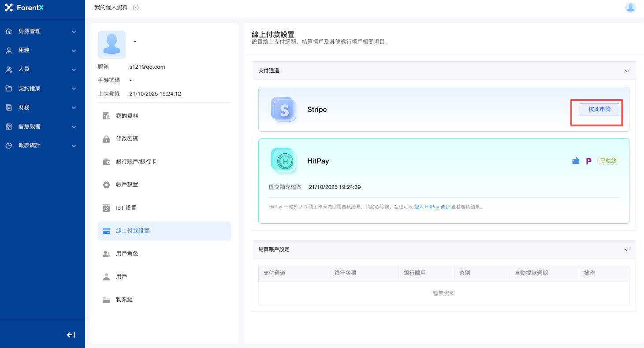The image size is (644, 348).
Task: Open the 登入 HitPay 後台 link
Action: (x=432, y=207)
